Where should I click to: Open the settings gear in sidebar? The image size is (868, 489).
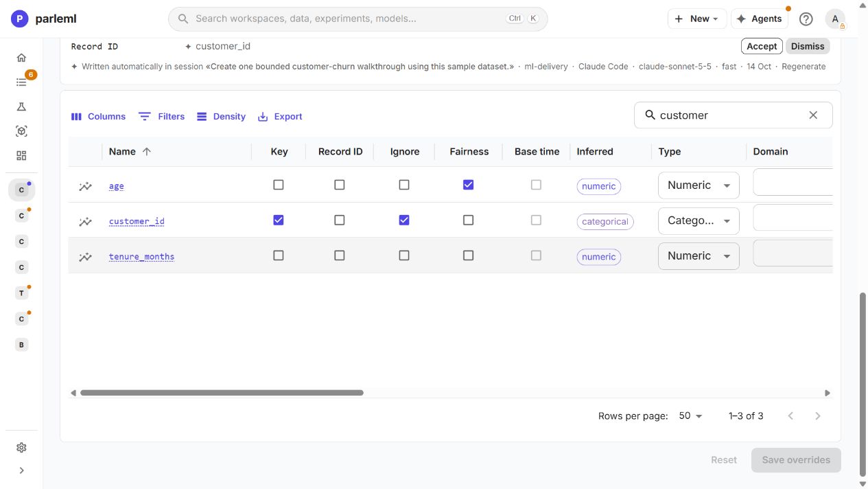coord(21,448)
